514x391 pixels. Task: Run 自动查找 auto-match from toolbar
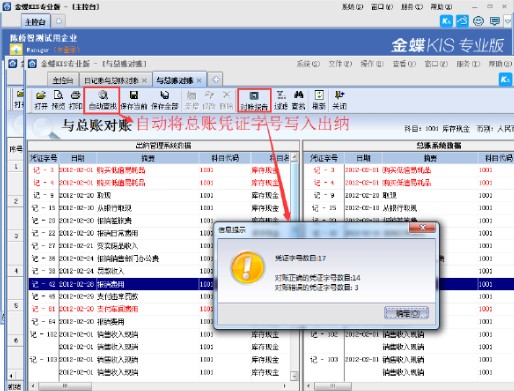point(102,100)
